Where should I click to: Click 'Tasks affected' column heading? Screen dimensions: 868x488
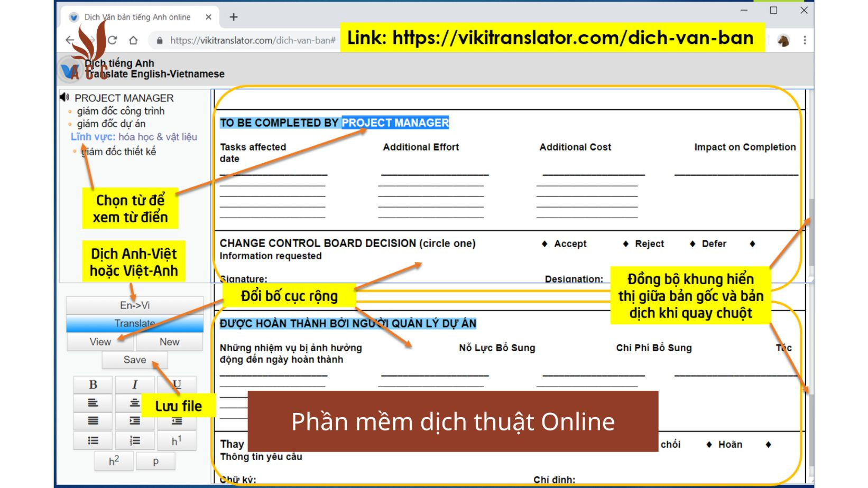tap(253, 147)
